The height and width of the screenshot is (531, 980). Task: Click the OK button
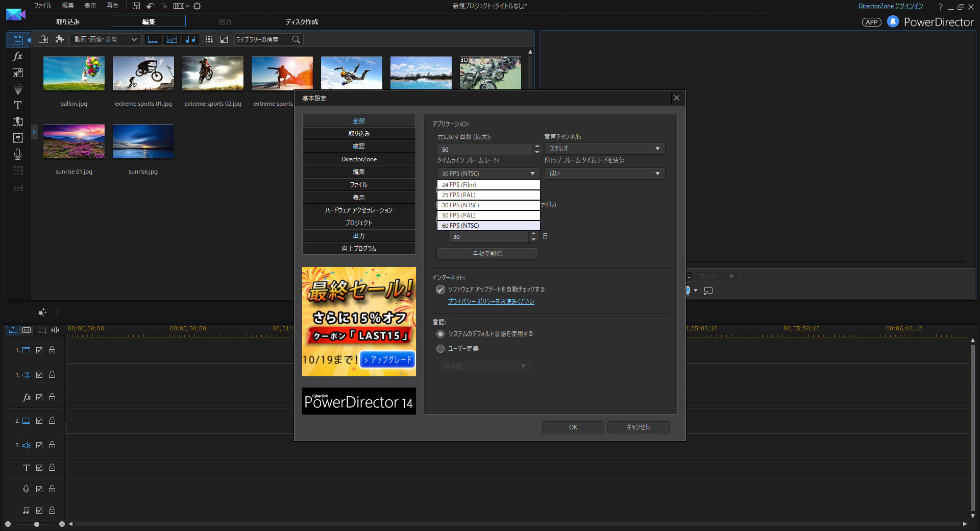573,427
